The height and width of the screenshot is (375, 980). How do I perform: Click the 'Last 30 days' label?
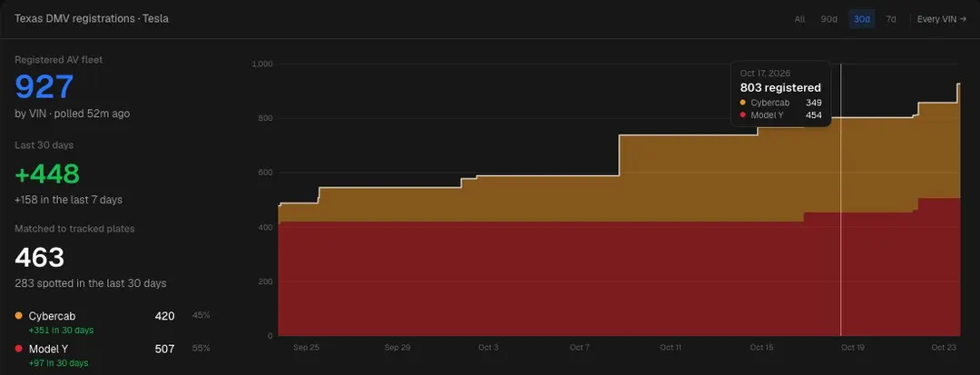click(44, 145)
